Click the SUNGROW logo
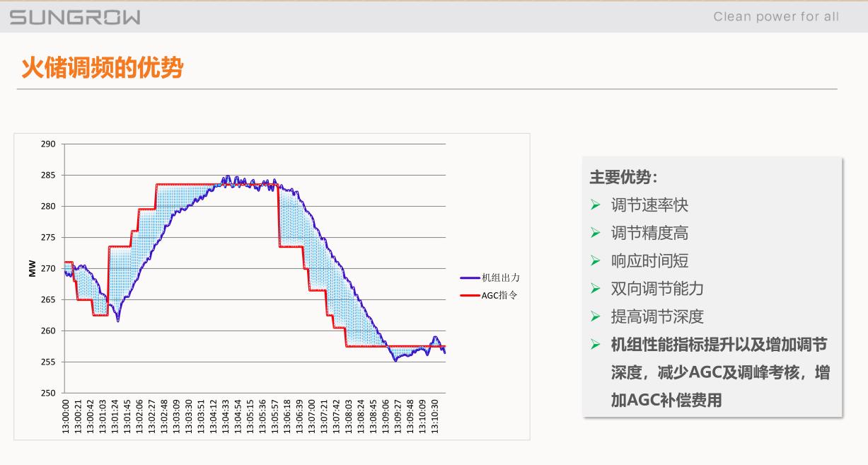Screen dimensions: 868x465 [x=75, y=17]
